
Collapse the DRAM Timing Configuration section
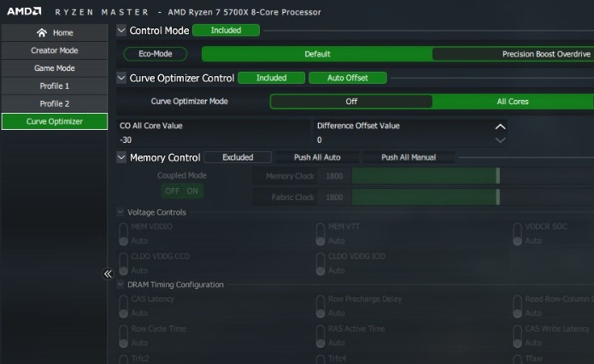coord(121,284)
